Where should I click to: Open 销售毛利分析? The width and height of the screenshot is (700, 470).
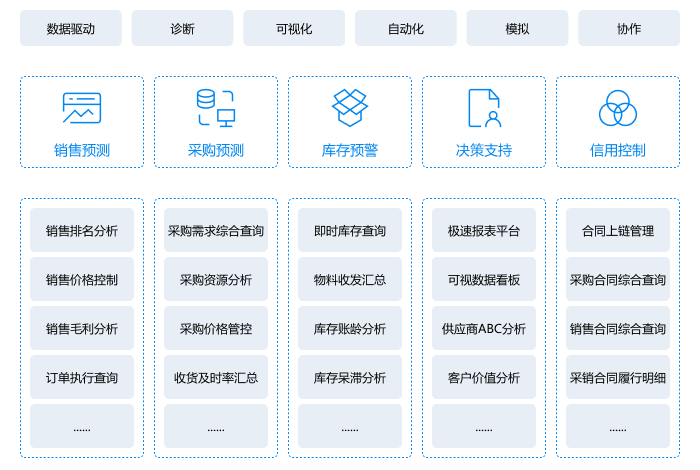point(82,328)
